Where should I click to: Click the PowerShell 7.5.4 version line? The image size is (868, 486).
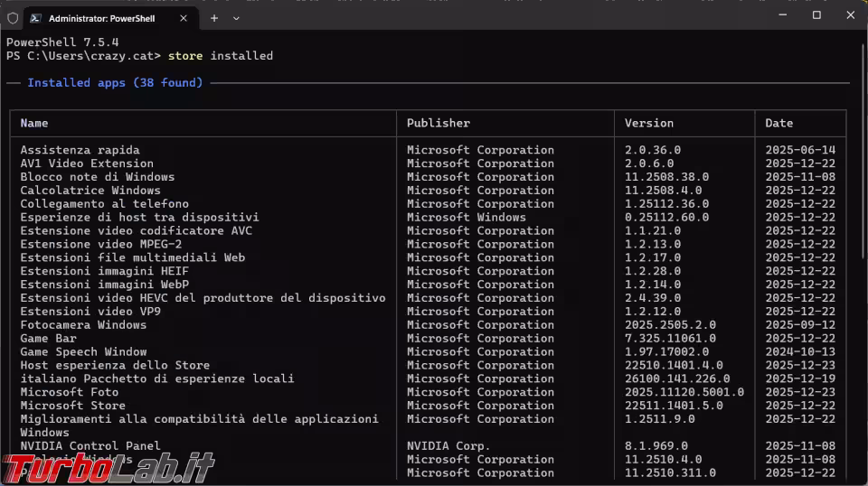(x=62, y=42)
